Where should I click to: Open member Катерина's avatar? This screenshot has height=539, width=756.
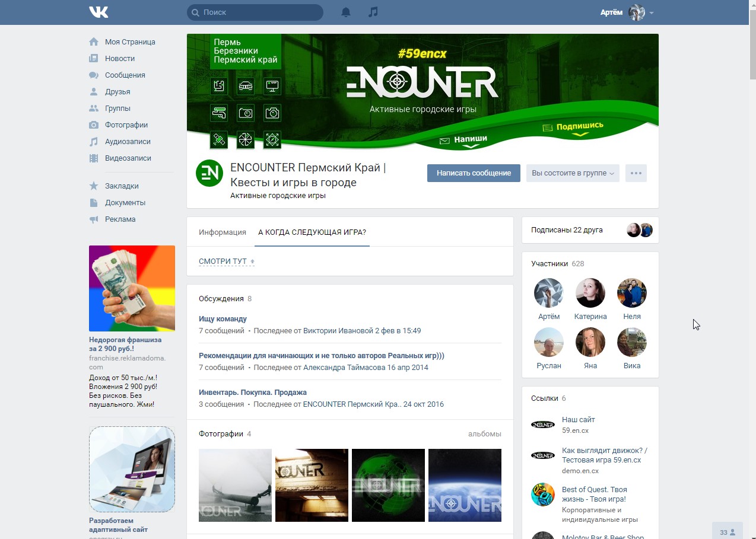point(590,293)
